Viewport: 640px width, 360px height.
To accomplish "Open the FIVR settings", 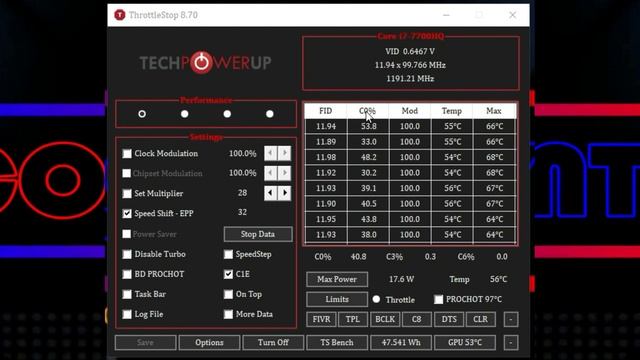I will point(321,319).
